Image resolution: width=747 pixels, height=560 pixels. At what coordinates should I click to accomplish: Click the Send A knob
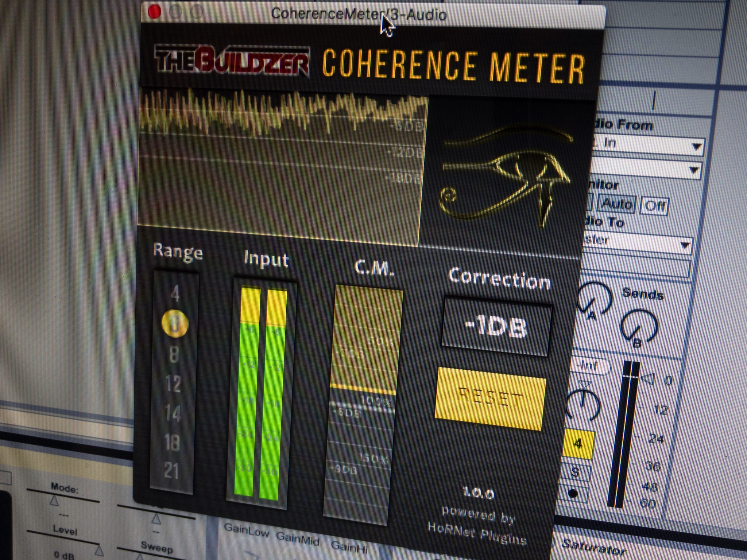(595, 300)
